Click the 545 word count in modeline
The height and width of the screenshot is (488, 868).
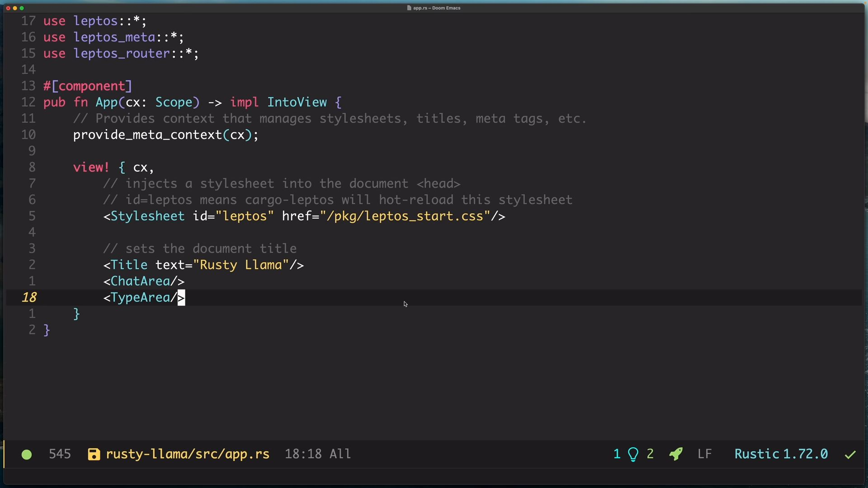[x=60, y=454]
